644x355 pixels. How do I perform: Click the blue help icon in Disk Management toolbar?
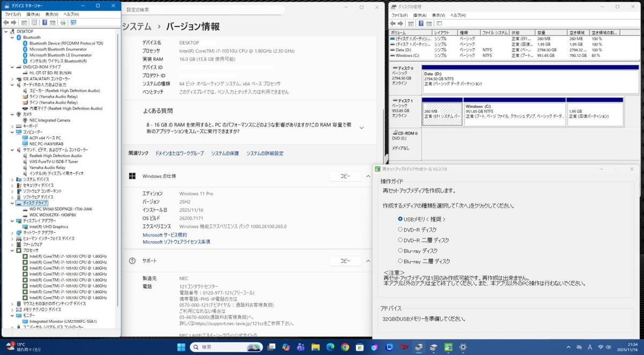(x=421, y=24)
